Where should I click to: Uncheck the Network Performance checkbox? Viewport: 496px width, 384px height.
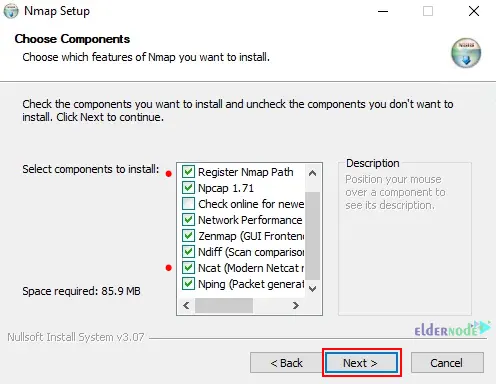188,220
